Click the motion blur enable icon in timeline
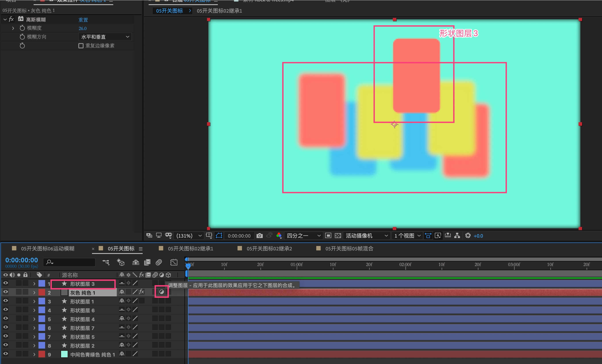Screen dimensions: 602x364 (x=159, y=262)
